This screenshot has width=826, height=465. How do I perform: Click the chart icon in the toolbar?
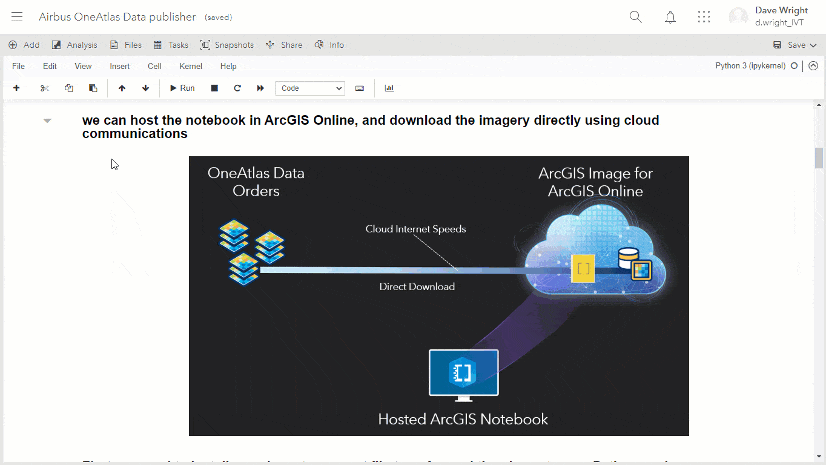[389, 88]
